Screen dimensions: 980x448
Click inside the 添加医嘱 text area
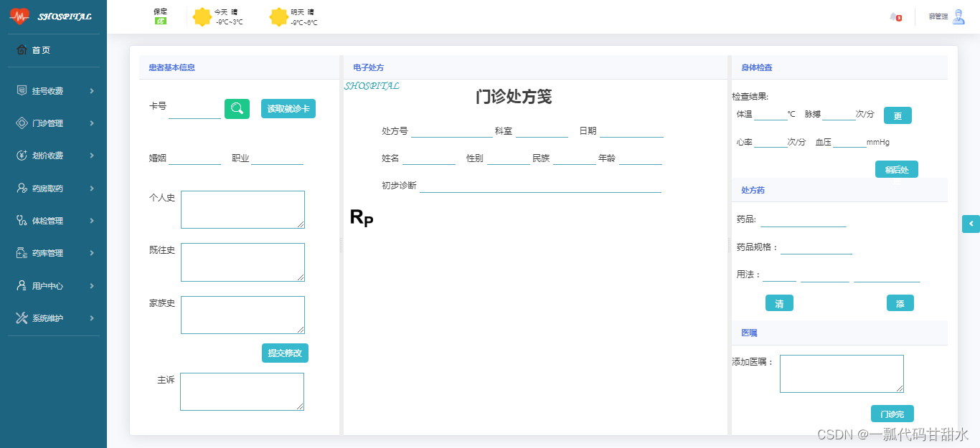(841, 373)
